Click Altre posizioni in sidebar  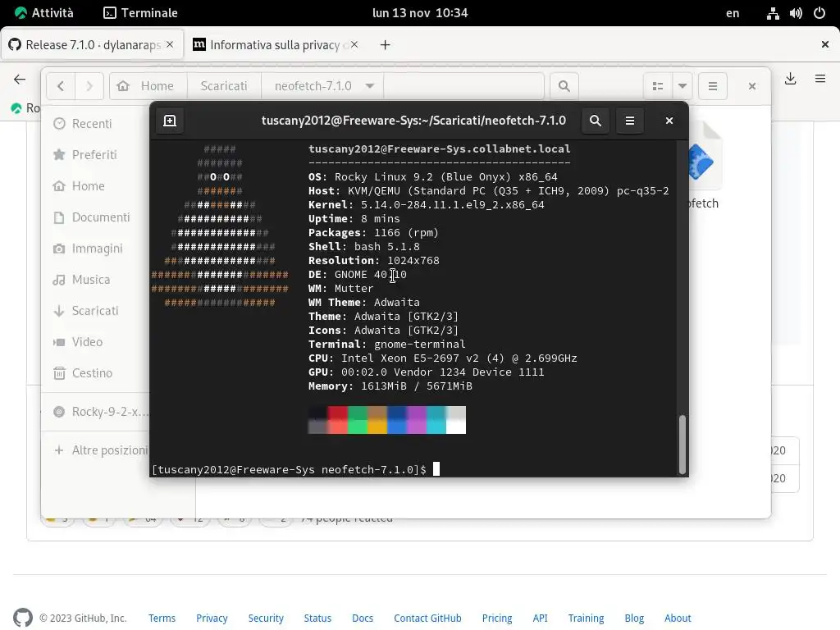tap(97, 450)
